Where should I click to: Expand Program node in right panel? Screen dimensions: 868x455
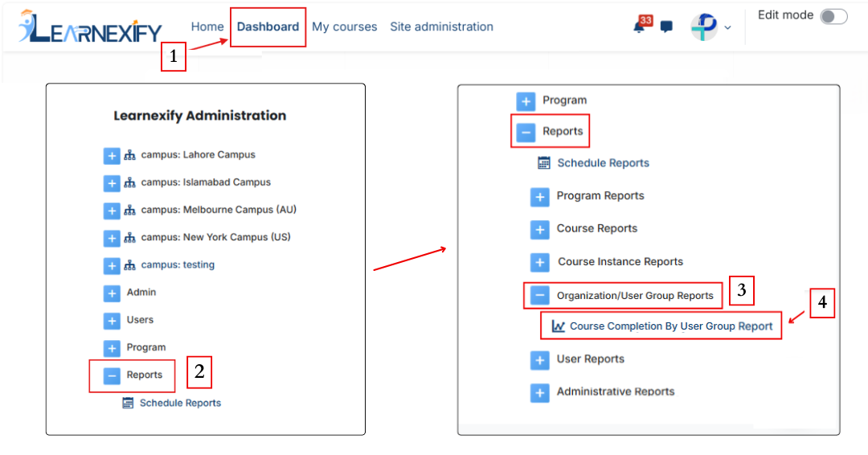click(x=526, y=101)
